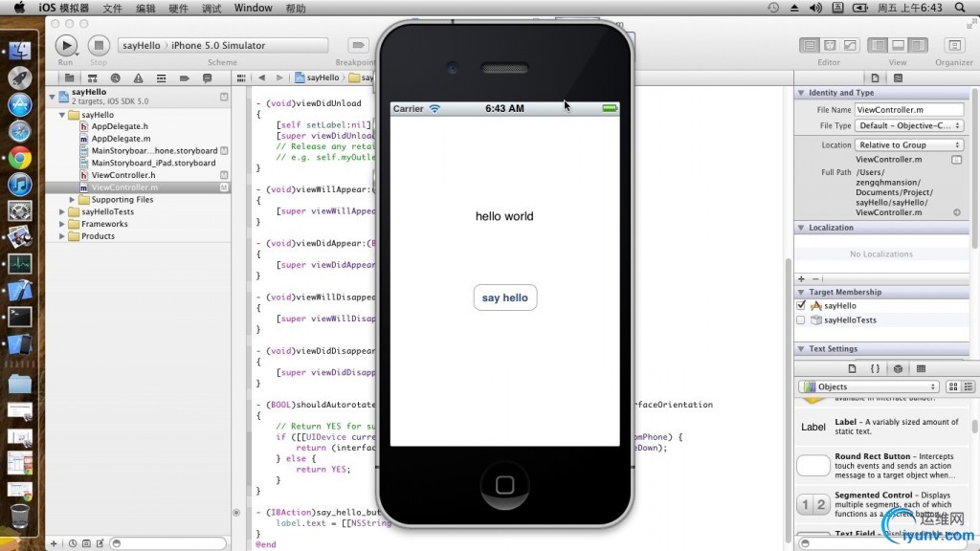980x551 pixels.
Task: Expand the Supporting Files group
Action: pos(72,200)
